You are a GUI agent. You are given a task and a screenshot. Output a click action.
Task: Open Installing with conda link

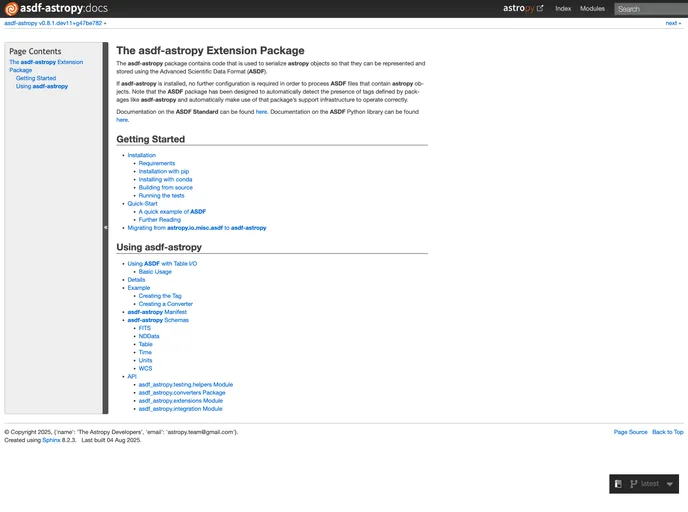165,179
